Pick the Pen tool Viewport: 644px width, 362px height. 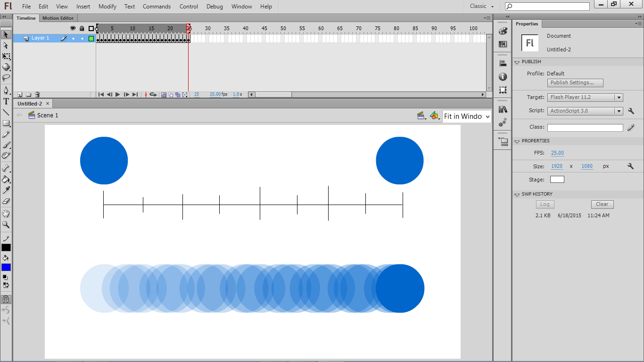tap(6, 90)
